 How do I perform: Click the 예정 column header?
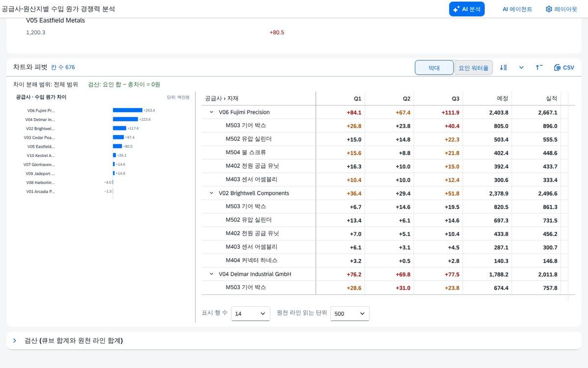[x=488, y=99]
